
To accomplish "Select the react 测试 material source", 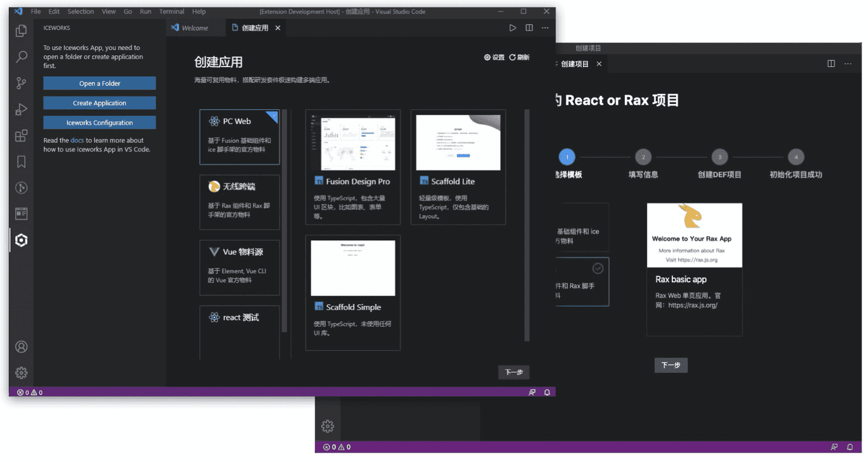I will pos(240,332).
